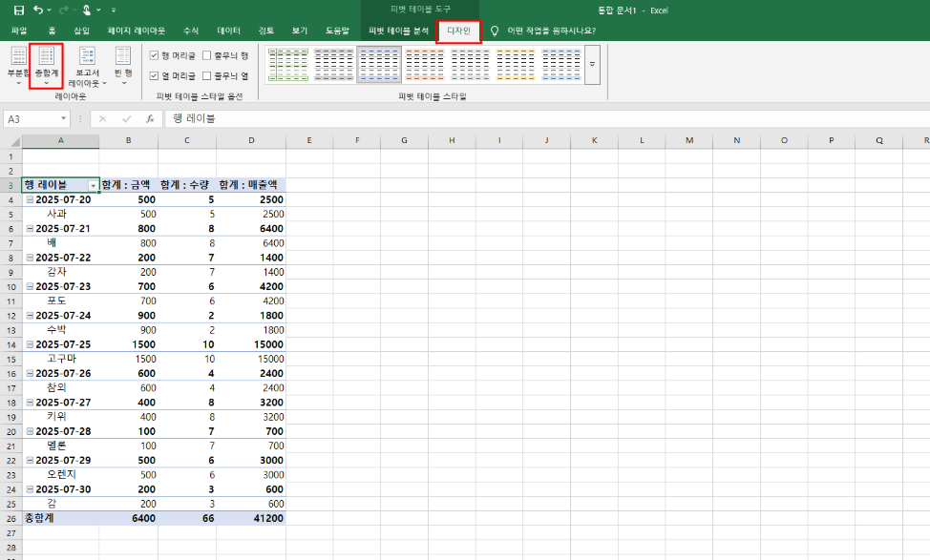Image resolution: width=930 pixels, height=560 pixels.
Task: Open the 행 레이블 filter dropdown
Action: [94, 185]
